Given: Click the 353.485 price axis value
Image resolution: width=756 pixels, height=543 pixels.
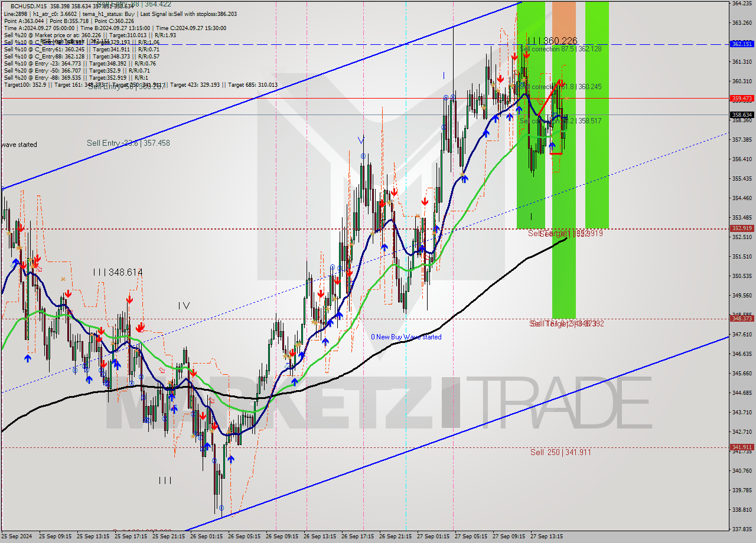Looking at the screenshot, I should [x=742, y=217].
